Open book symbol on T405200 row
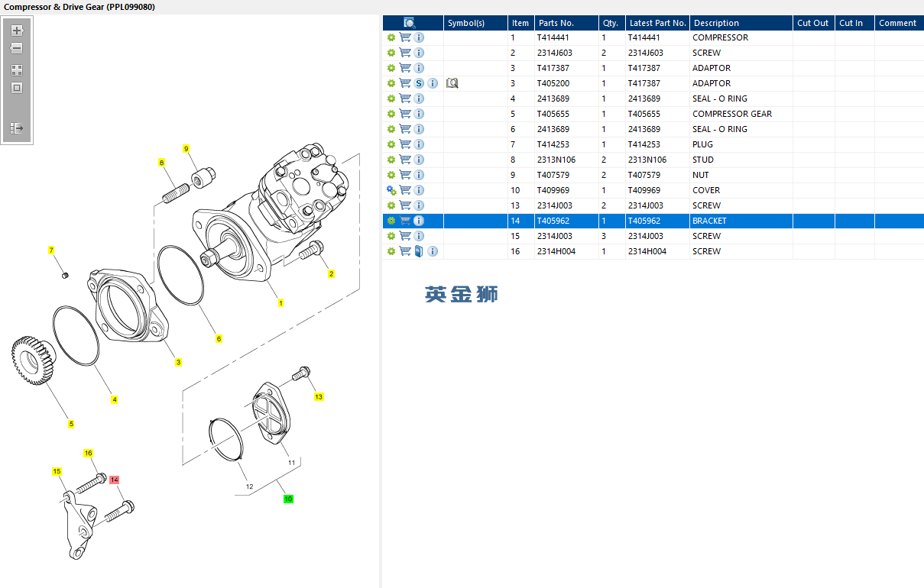The height and width of the screenshot is (588, 924). (x=452, y=83)
